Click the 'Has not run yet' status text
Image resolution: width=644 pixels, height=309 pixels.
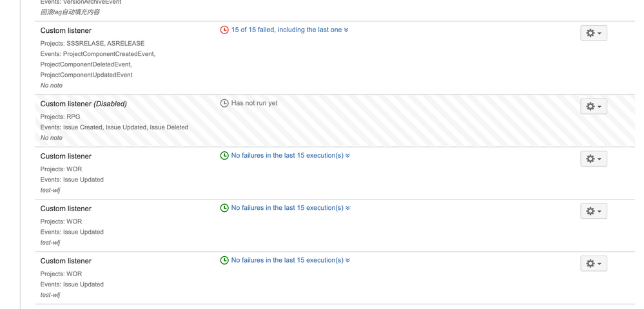(254, 103)
